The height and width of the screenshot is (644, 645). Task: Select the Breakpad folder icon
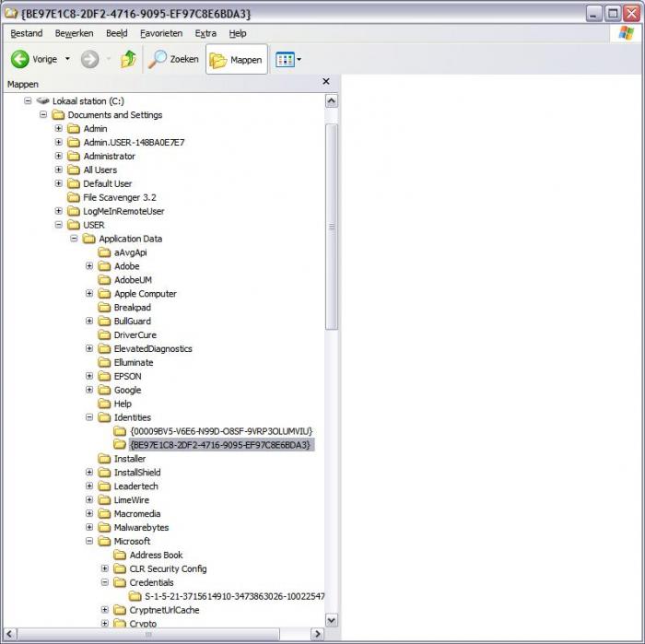(x=104, y=307)
